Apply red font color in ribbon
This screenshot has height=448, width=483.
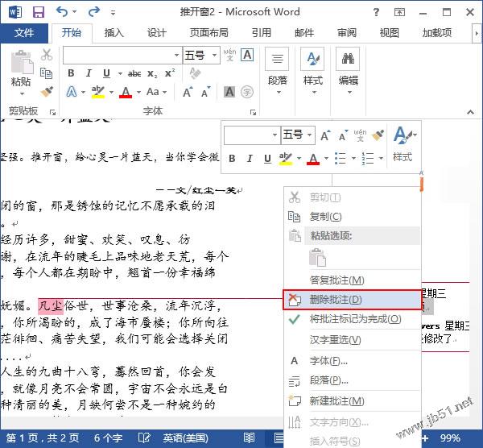coord(126,92)
